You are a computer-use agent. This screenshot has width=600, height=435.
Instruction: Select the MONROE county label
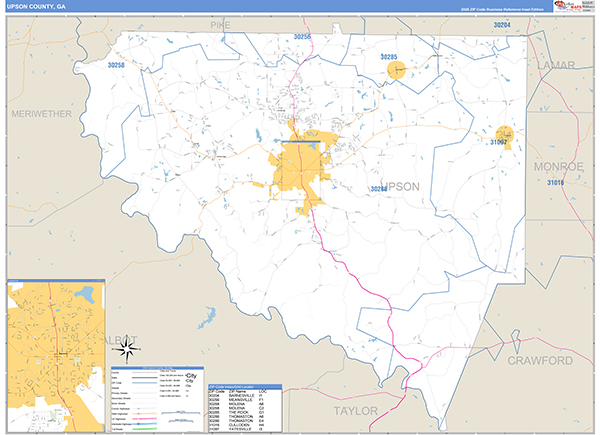coord(559,167)
